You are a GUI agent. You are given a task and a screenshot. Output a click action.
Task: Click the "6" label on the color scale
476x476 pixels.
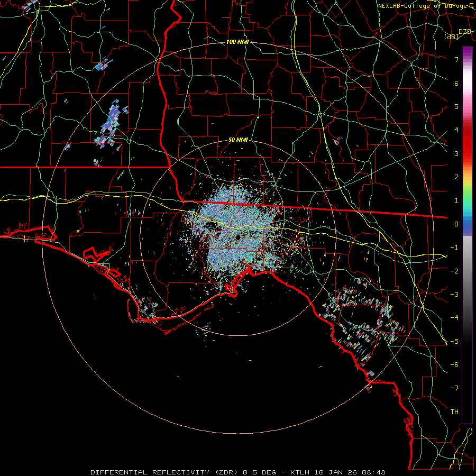click(x=456, y=83)
